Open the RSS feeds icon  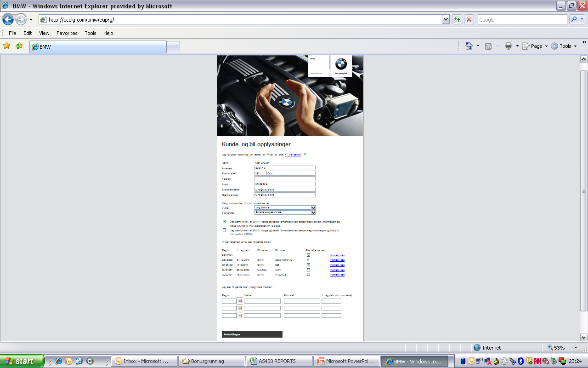coord(488,46)
